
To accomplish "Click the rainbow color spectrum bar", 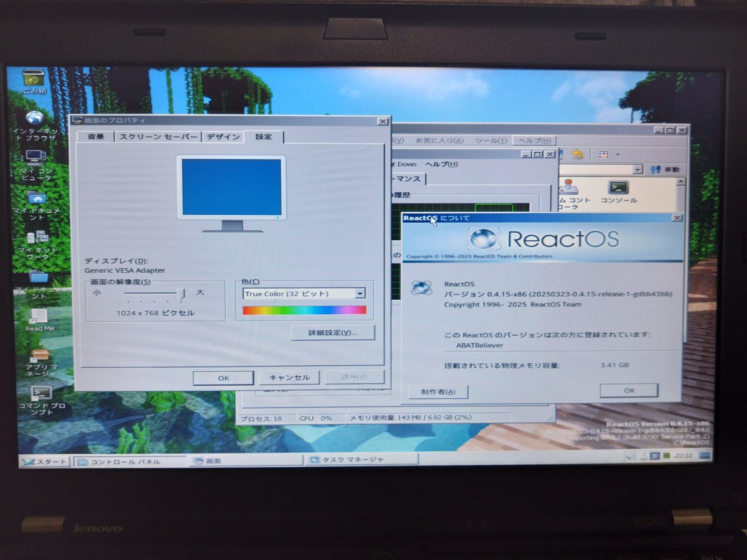I will 304,310.
